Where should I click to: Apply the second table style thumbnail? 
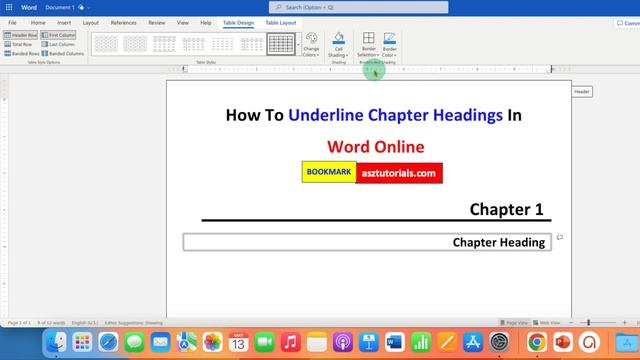point(135,44)
